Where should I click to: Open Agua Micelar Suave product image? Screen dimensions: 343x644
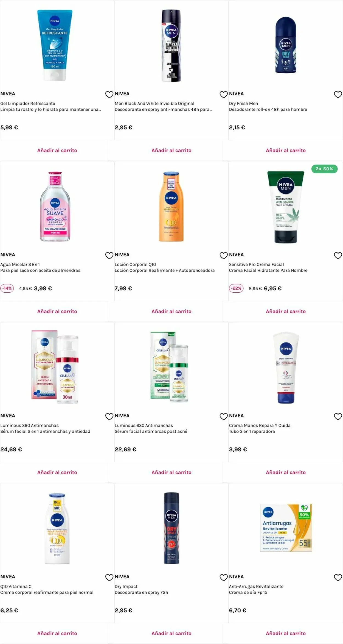pos(55,207)
